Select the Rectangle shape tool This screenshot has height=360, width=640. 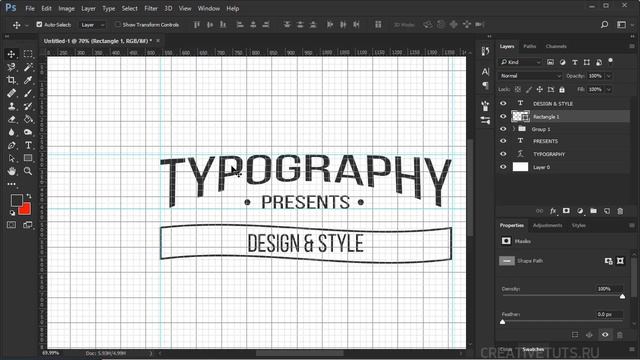[28, 158]
